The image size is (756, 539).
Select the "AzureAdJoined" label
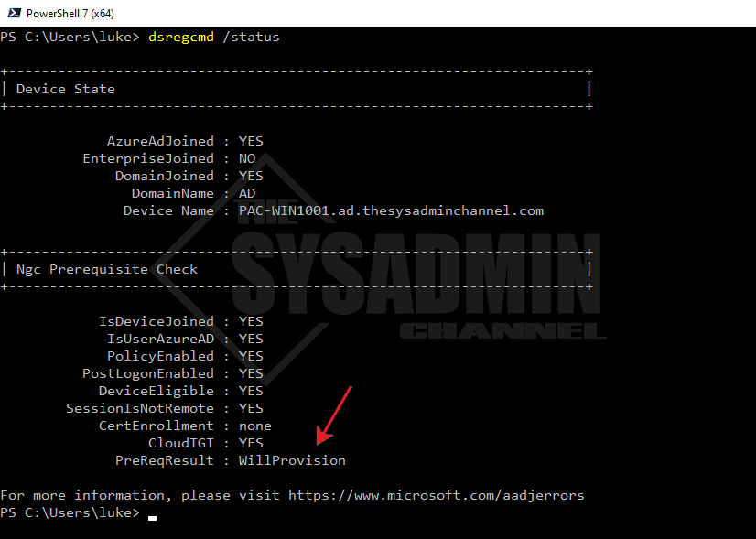click(160, 141)
